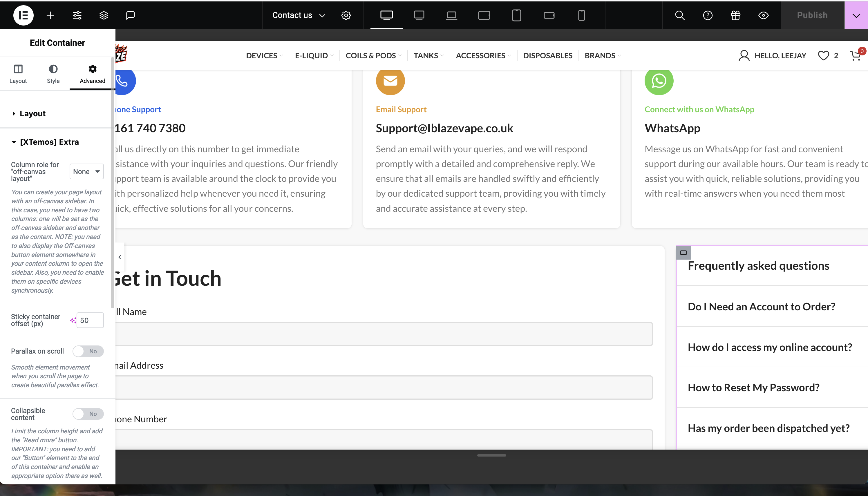
Task: Toggle Parallax on scroll switch
Action: (x=88, y=351)
